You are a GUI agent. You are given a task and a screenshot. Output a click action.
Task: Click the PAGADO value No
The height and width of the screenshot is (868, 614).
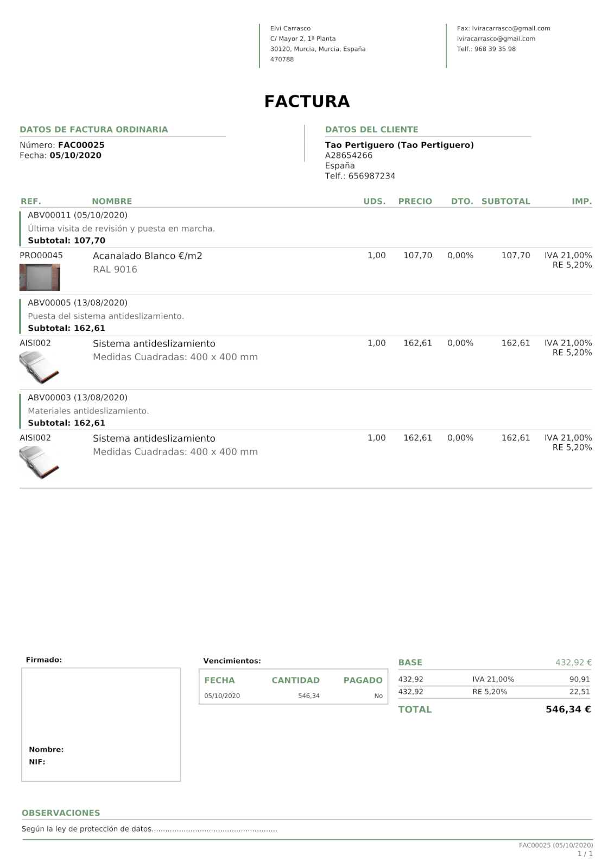click(378, 695)
